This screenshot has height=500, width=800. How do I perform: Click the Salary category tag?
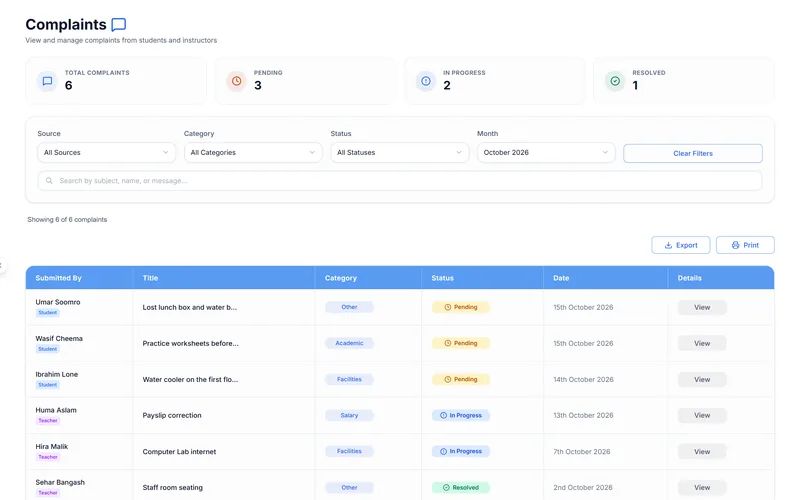pyautogui.click(x=349, y=415)
